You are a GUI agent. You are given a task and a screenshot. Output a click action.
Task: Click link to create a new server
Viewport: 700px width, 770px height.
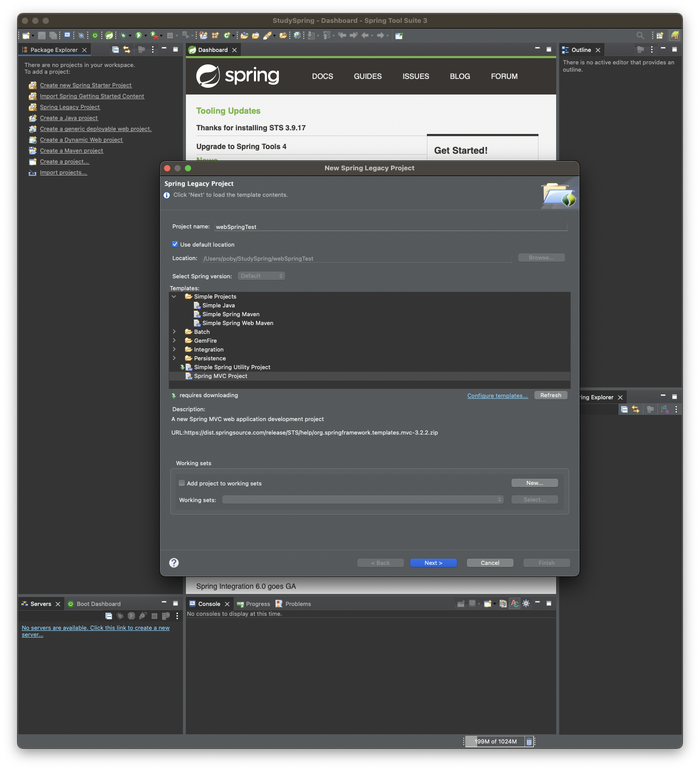point(96,631)
